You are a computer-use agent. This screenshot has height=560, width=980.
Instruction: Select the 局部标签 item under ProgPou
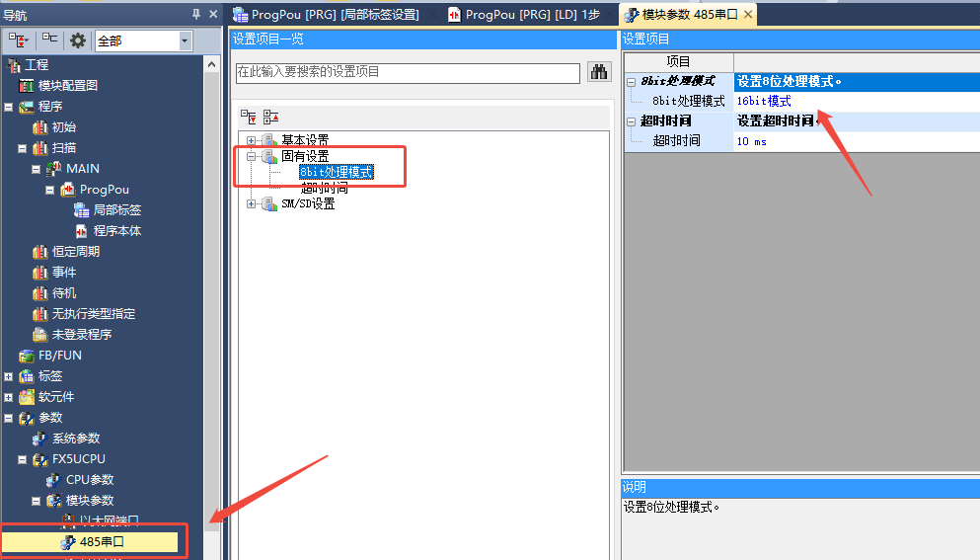[116, 210]
